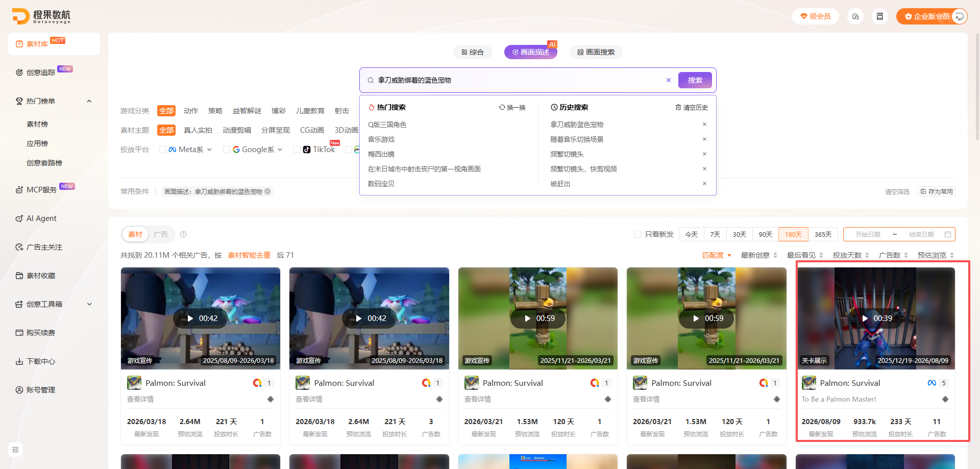
Task: Expand Meta系 platform dropdown arrow
Action: click(x=209, y=150)
